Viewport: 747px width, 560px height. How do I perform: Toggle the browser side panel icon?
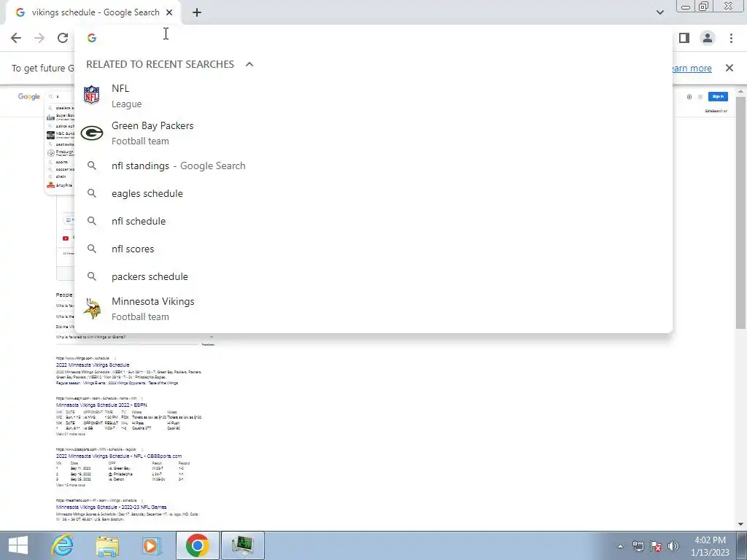point(684,38)
